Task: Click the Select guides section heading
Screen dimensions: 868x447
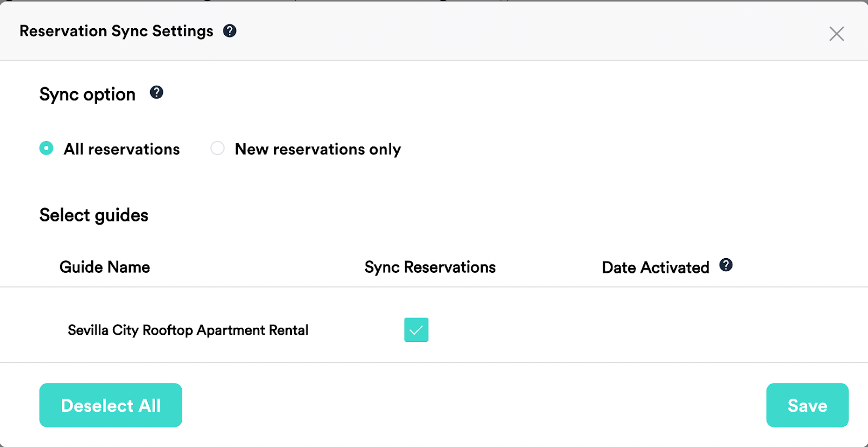Action: point(94,215)
